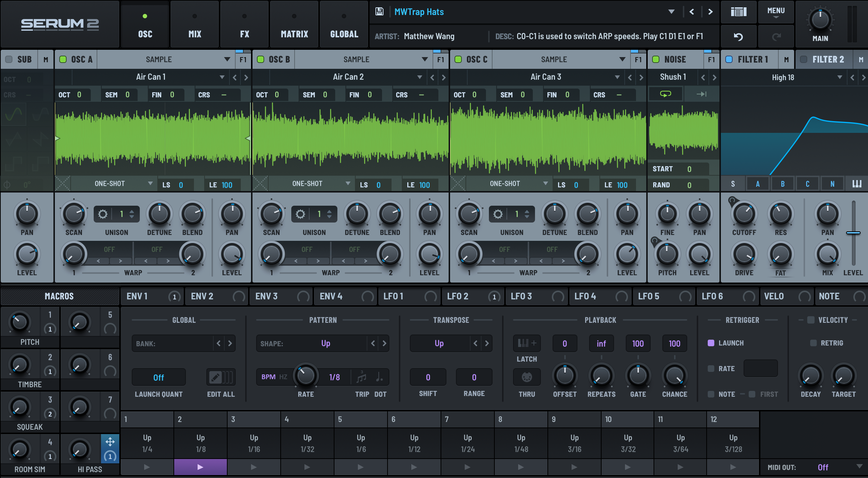Go to next preset arrow
Screen dimensions: 868x478
coord(710,12)
